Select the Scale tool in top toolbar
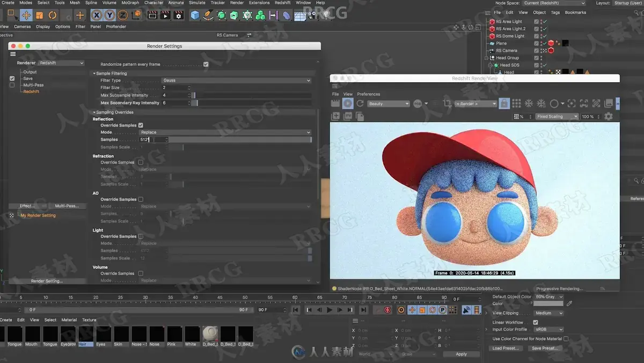The image size is (644, 363). (x=39, y=15)
